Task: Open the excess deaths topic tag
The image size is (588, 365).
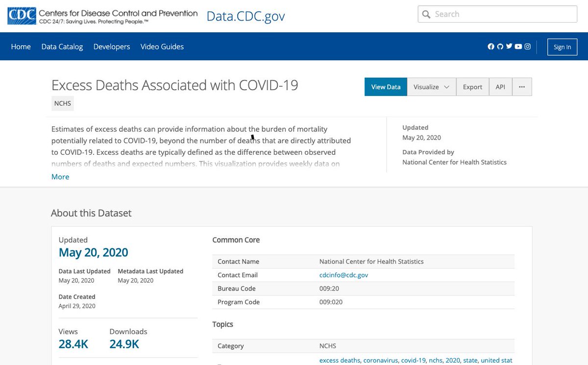Action: click(x=340, y=360)
